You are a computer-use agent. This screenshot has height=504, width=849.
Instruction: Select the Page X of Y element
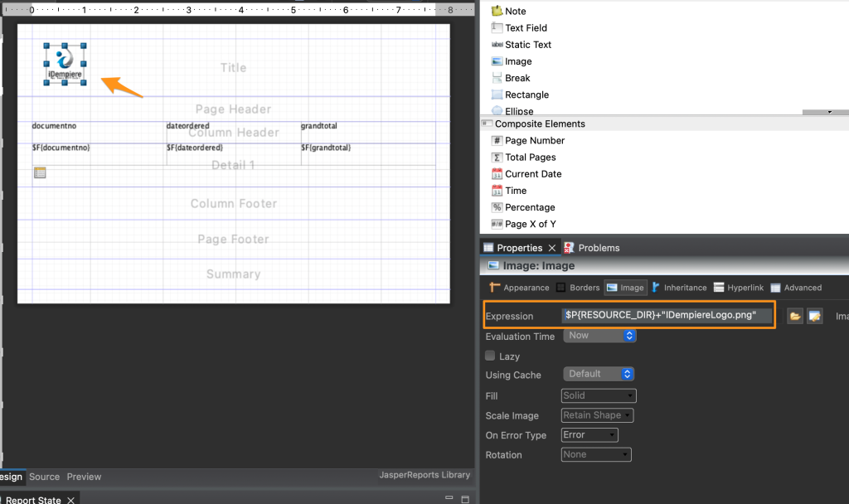coord(524,224)
